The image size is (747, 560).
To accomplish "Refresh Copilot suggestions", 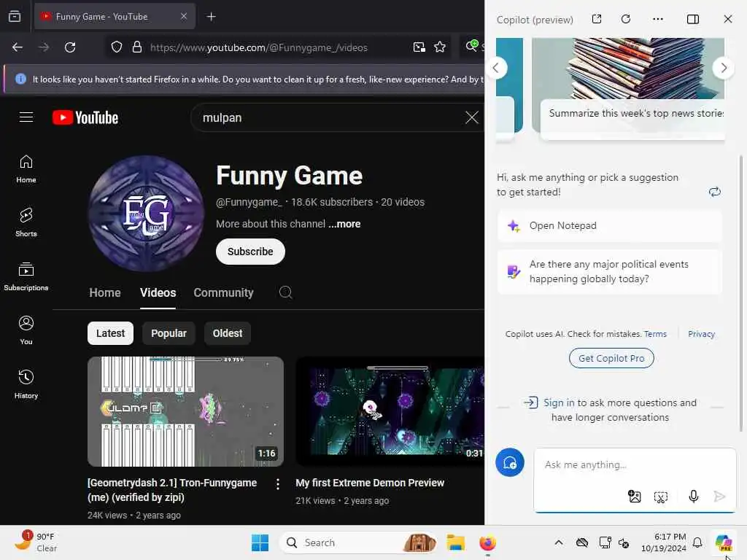I will click(x=715, y=192).
